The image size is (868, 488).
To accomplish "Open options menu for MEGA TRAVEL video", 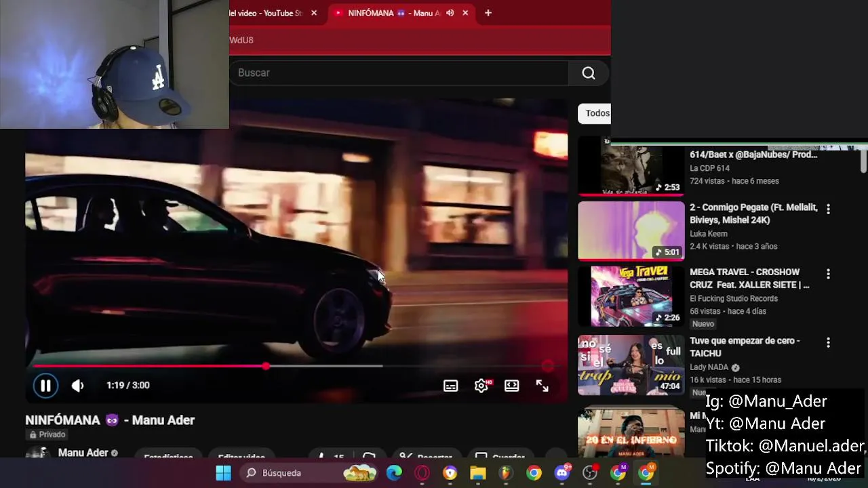I will click(x=828, y=274).
